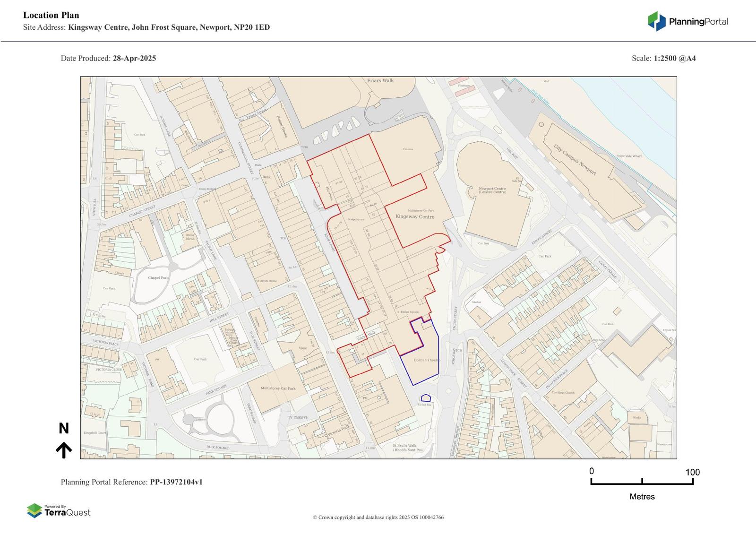Click the Chapel Park oval area

pyautogui.click(x=157, y=279)
